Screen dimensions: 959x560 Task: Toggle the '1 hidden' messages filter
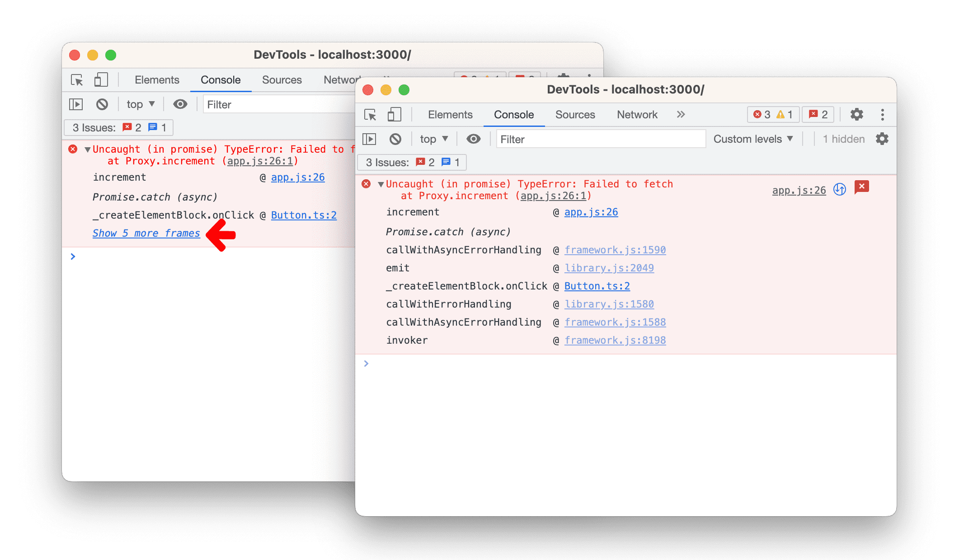841,140
